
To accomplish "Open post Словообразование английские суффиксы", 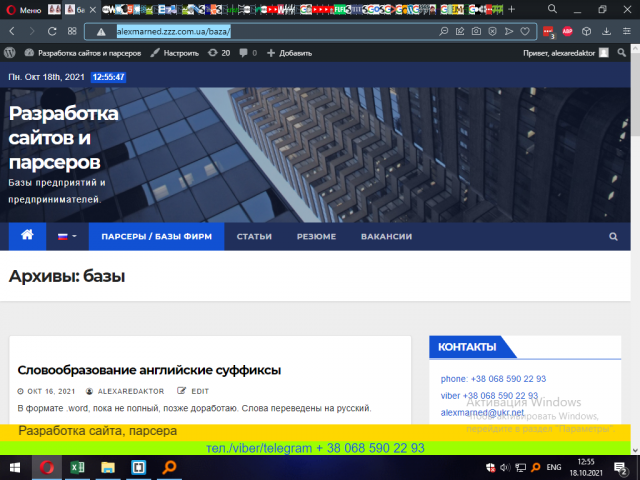I will coord(149,370).
